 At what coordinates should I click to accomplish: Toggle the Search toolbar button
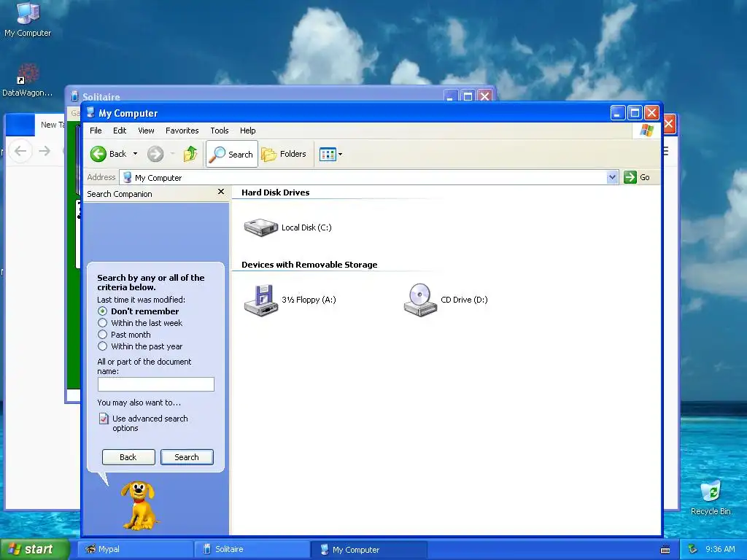pos(232,154)
